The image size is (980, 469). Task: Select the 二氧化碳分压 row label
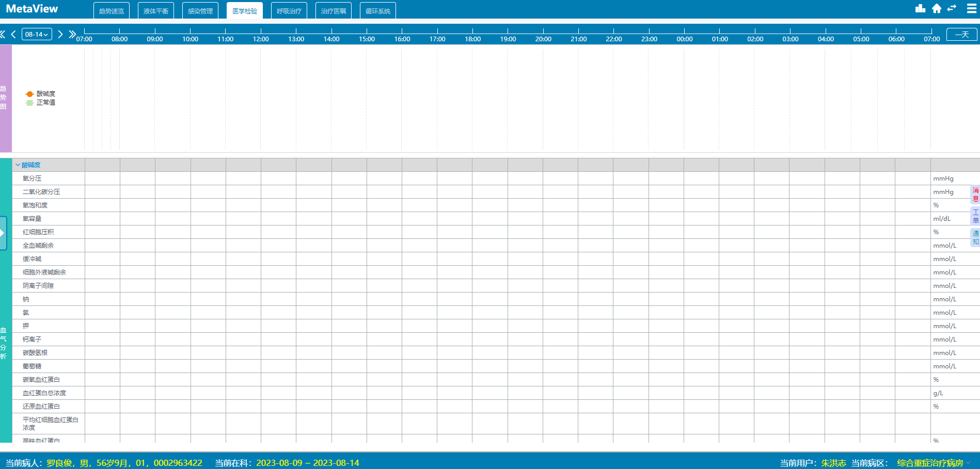41,192
